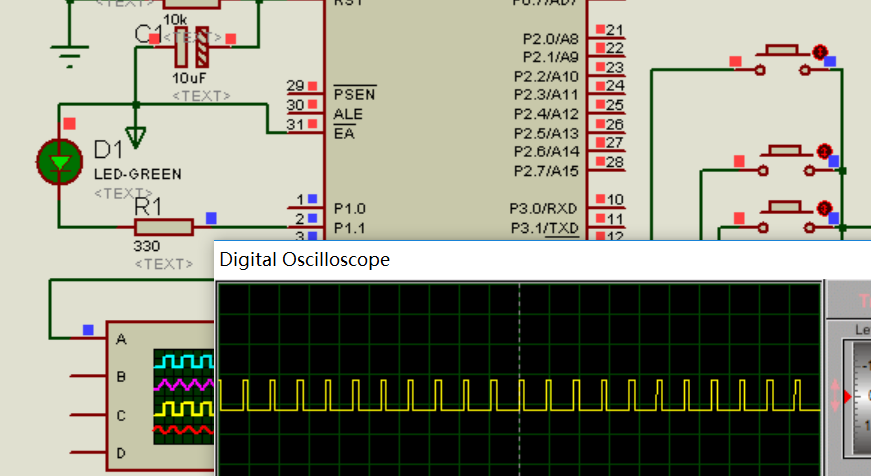The width and height of the screenshot is (871, 476).
Task: Click pin number 10 beside P3.0/RXD
Action: [615, 199]
